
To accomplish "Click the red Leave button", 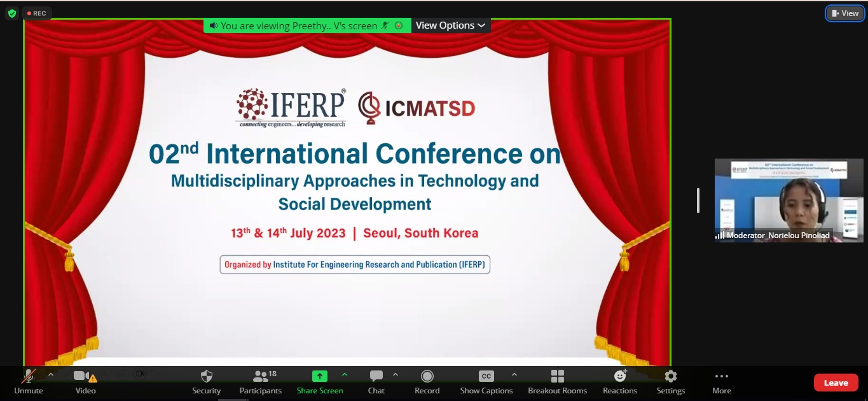I will pyautogui.click(x=836, y=383).
